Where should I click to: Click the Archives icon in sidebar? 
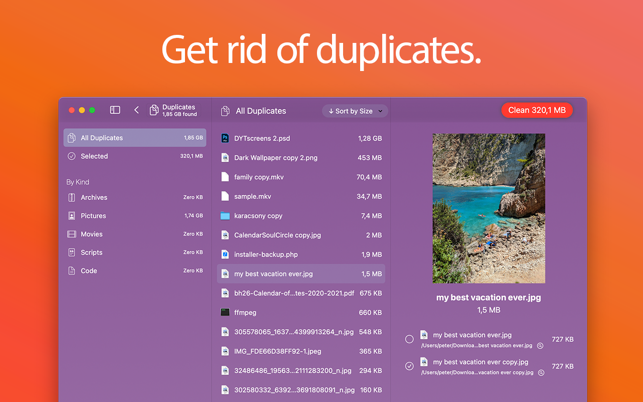(71, 197)
